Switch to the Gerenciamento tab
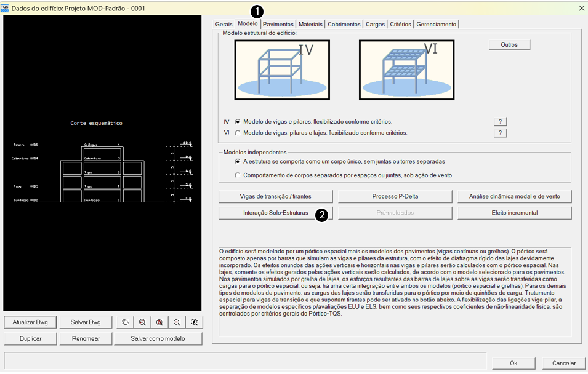This screenshot has width=588, height=374. tap(436, 25)
